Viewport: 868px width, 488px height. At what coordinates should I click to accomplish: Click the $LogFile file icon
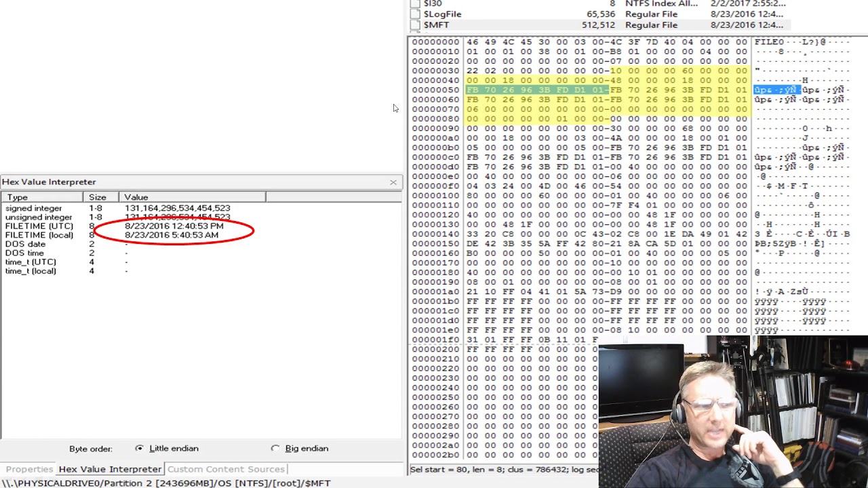point(415,14)
